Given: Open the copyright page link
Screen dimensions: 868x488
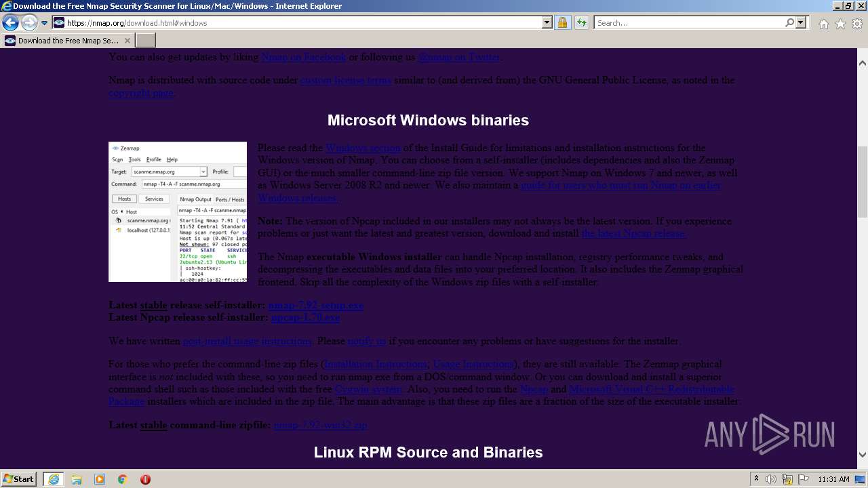Looking at the screenshot, I should coord(141,93).
